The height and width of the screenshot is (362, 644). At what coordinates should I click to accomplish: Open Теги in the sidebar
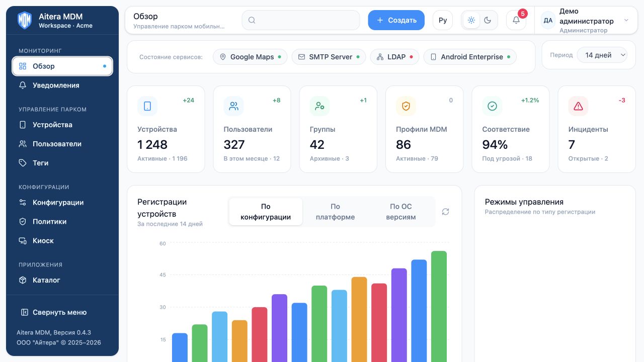(62, 163)
